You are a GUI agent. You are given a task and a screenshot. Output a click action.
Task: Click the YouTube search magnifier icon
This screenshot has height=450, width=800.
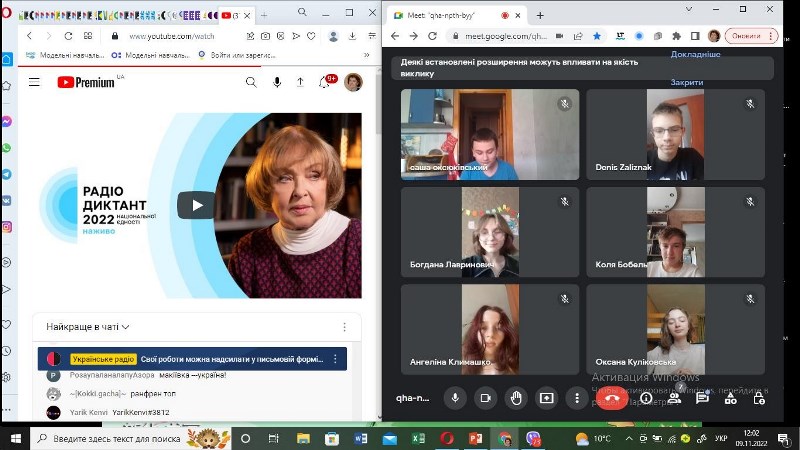[251, 82]
